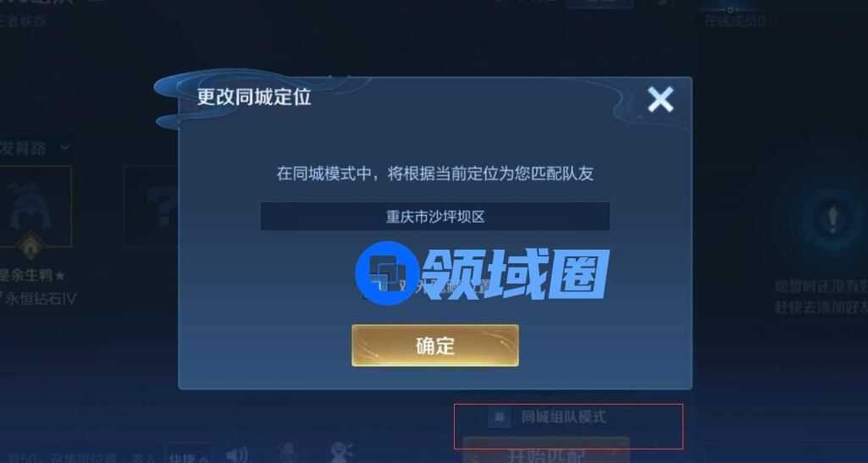Viewport: 868px width, 463px height.
Task: Click the 领域圈 circular logo icon
Action: pos(387,273)
